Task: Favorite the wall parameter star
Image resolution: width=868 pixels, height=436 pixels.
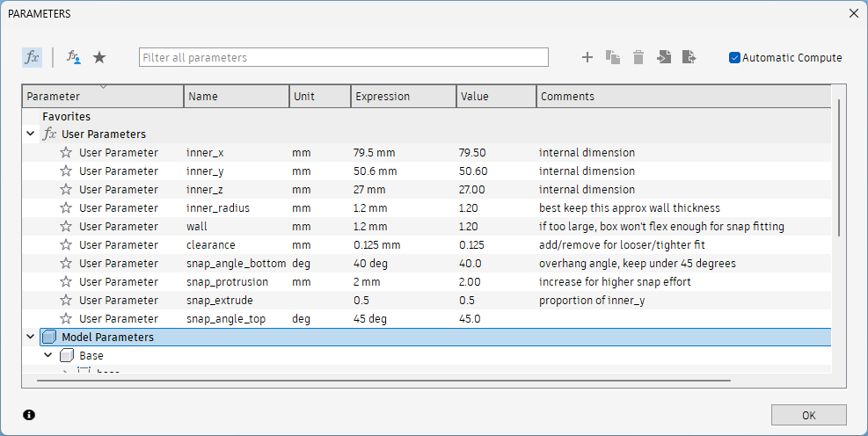Action: [66, 226]
